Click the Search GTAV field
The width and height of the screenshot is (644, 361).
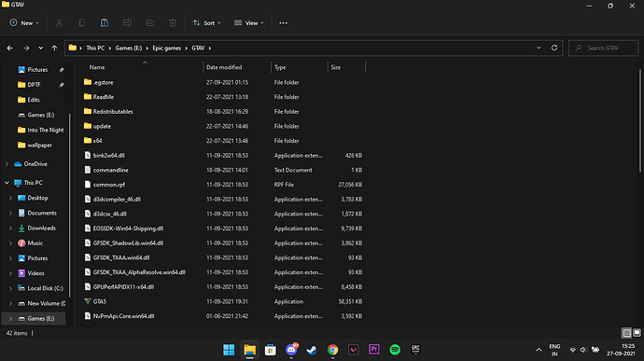coord(603,49)
